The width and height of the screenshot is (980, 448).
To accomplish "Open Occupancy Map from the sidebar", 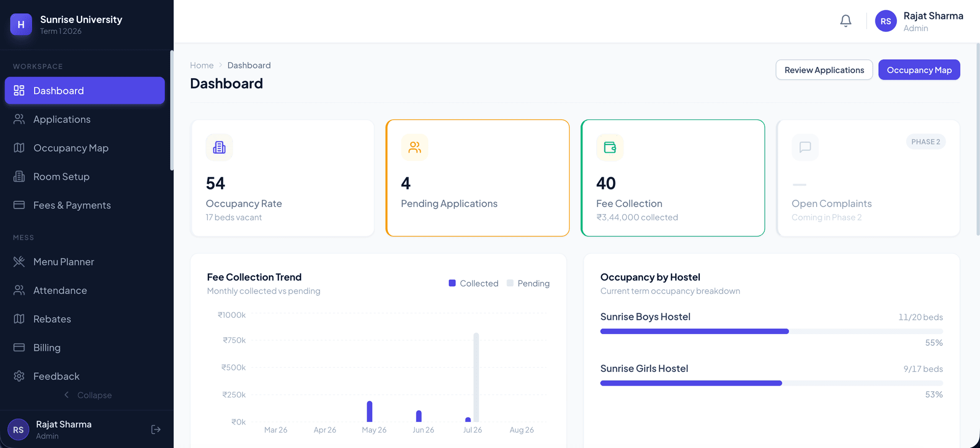I will [x=85, y=148].
